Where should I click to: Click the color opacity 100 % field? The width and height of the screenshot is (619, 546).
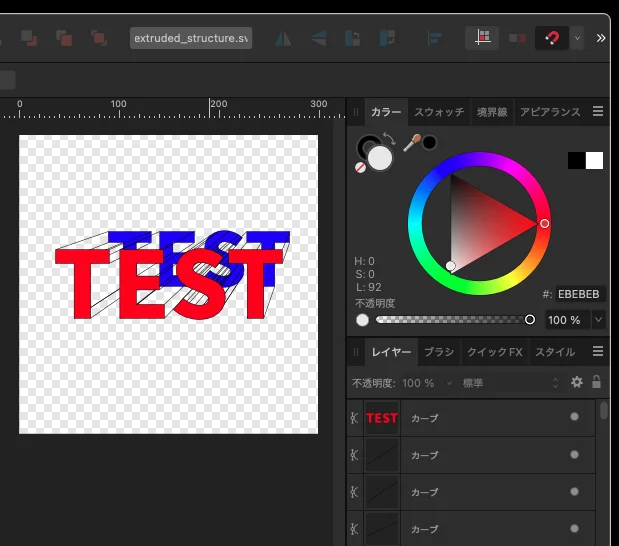(567, 320)
